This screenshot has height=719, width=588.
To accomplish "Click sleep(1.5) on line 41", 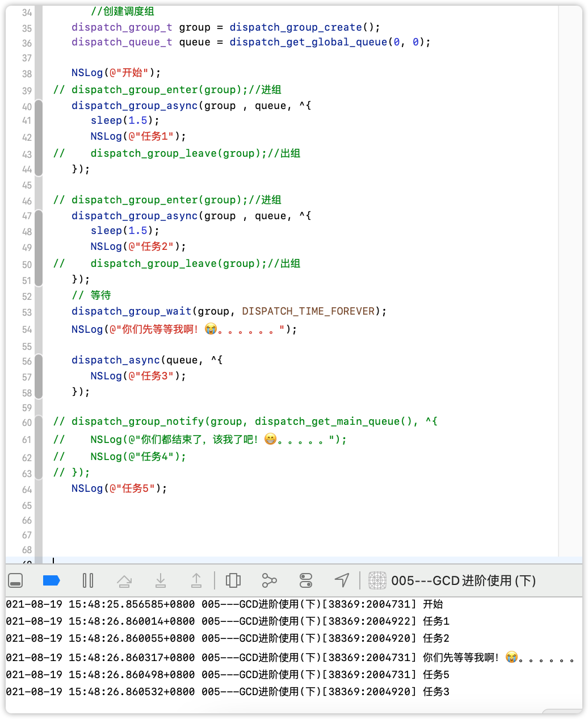I will 125,120.
